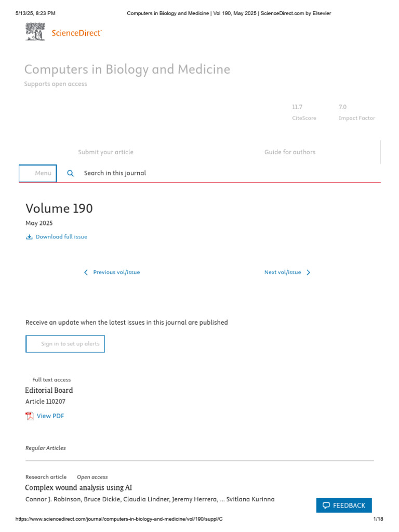399x532 pixels.
Task: Navigate to Previous vol/issue
Action: pyautogui.click(x=116, y=272)
